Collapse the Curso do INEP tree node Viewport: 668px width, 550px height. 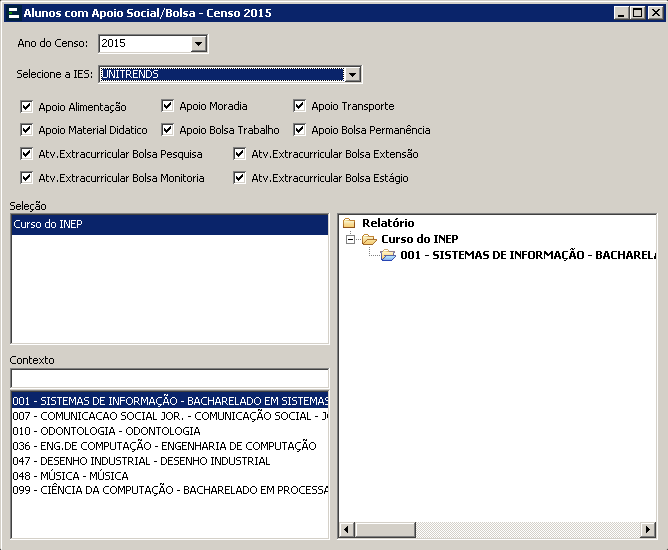click(349, 239)
